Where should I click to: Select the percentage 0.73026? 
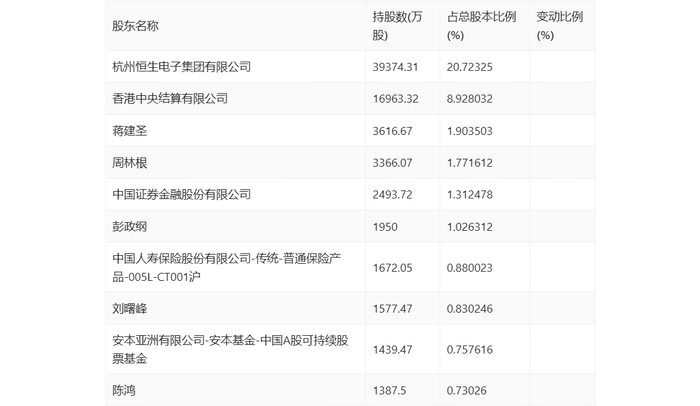point(467,390)
